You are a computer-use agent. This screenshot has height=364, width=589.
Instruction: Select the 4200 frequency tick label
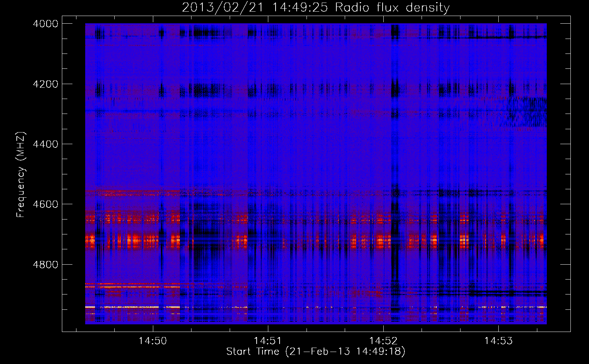point(46,84)
